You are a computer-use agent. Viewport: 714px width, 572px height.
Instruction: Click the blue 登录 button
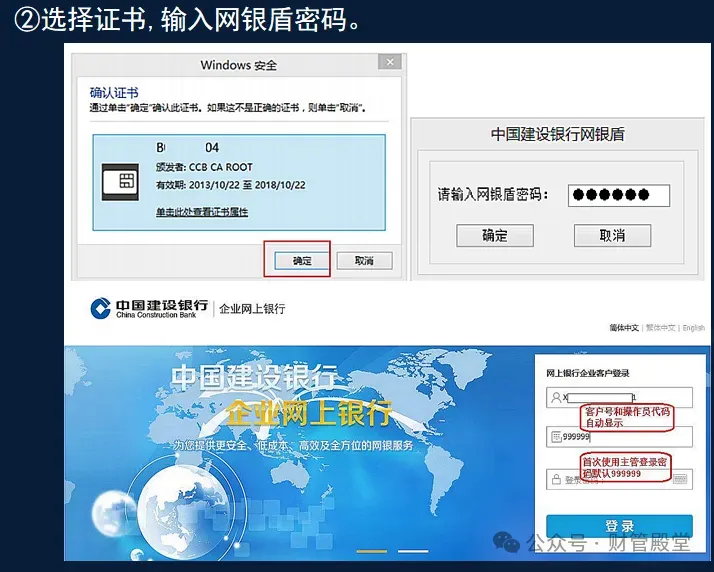pos(619,526)
